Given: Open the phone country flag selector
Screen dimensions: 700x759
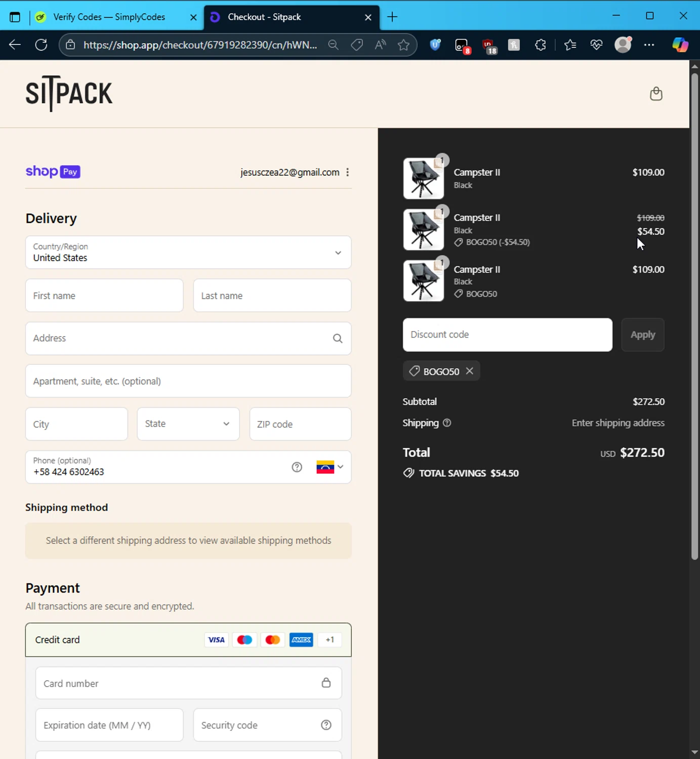Looking at the screenshot, I should pyautogui.click(x=330, y=467).
